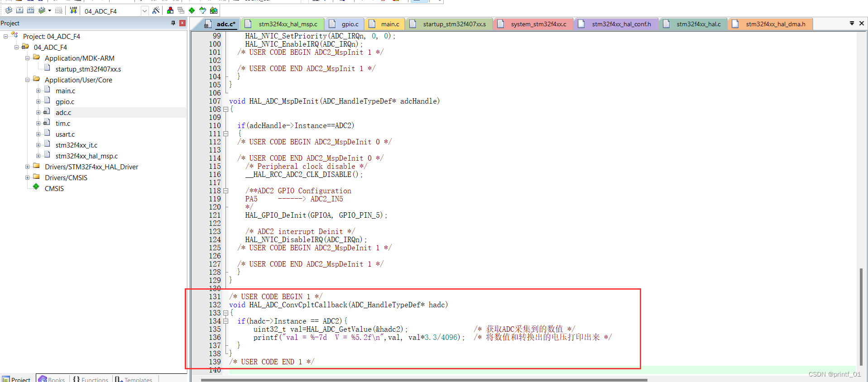Switch to the gpio.c editor tab
Viewport: 868px width, 382px height.
point(344,24)
